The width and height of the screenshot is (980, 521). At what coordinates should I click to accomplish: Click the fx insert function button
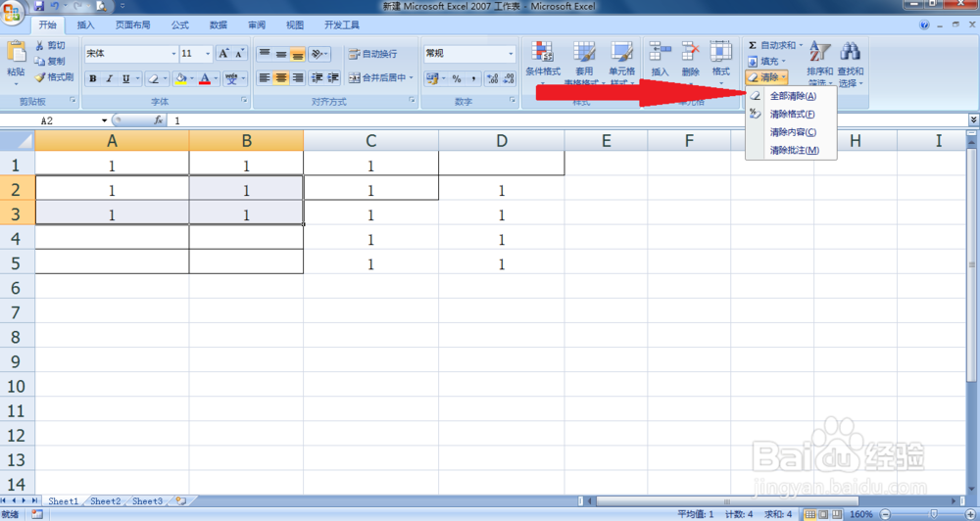[x=159, y=120]
